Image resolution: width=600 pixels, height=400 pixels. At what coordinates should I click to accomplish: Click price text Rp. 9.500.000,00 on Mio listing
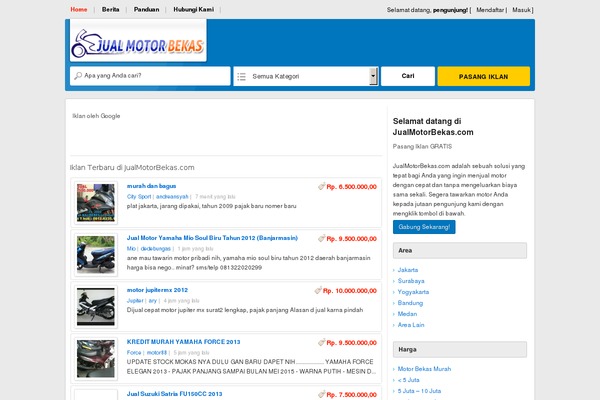352,238
